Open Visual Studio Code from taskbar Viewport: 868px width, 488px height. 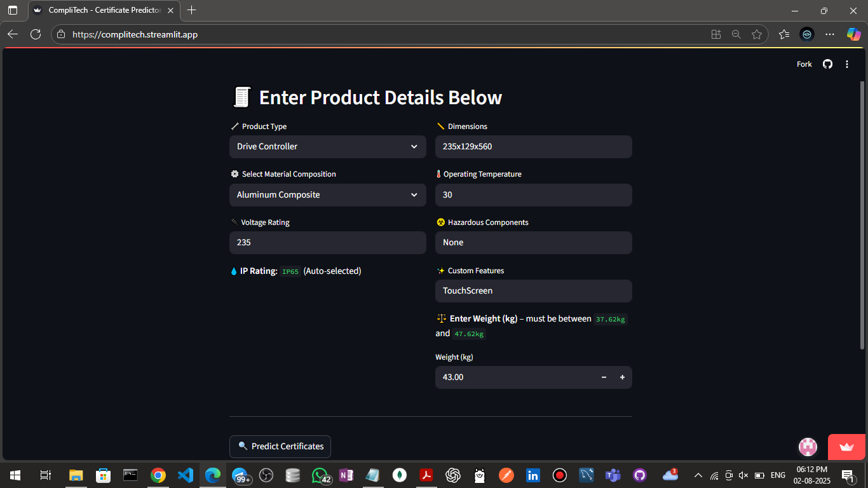click(x=185, y=475)
